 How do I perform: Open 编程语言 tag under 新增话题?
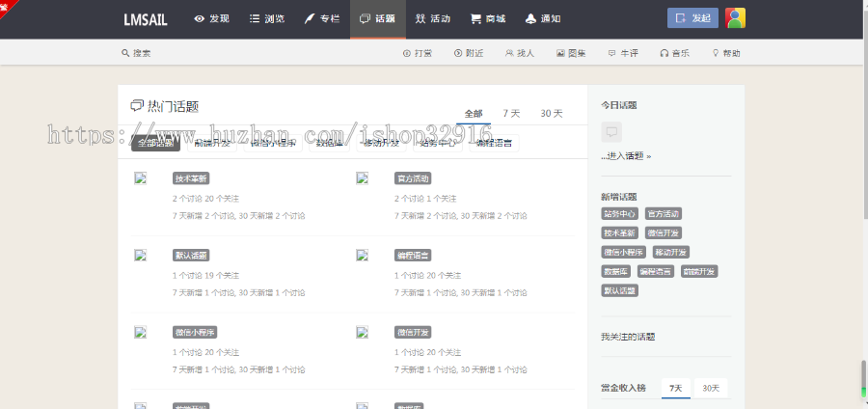tap(656, 271)
